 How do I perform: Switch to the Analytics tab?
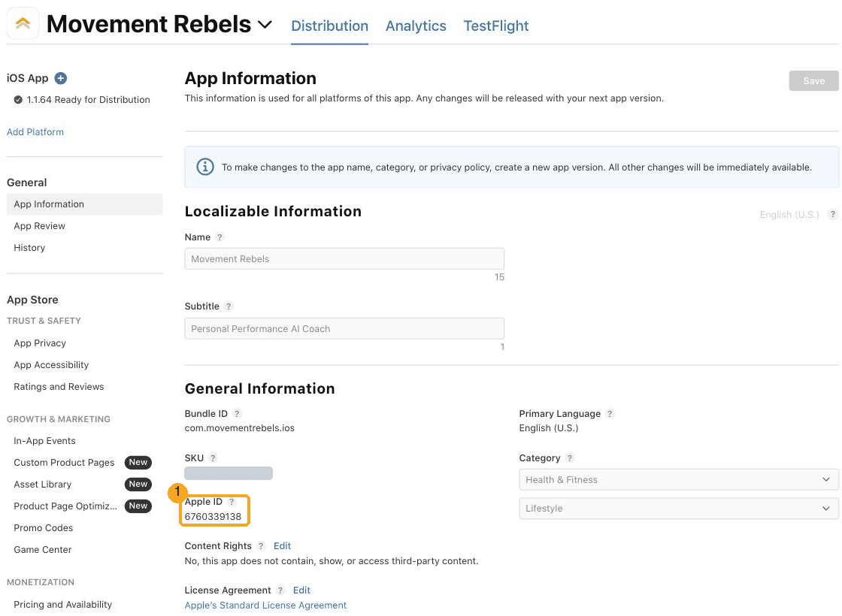click(x=416, y=26)
